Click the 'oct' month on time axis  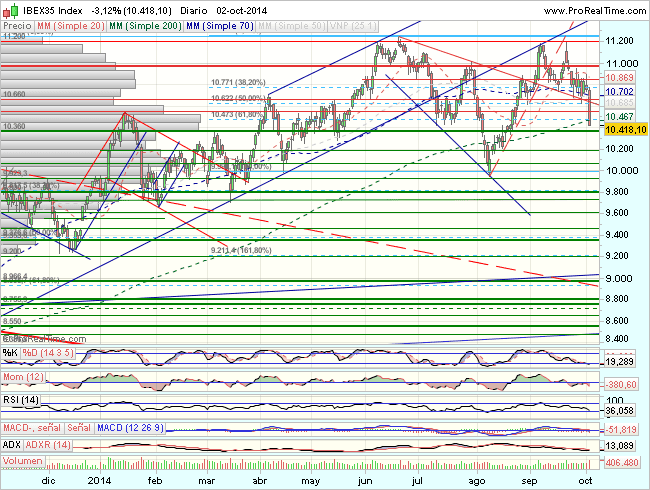(585, 481)
